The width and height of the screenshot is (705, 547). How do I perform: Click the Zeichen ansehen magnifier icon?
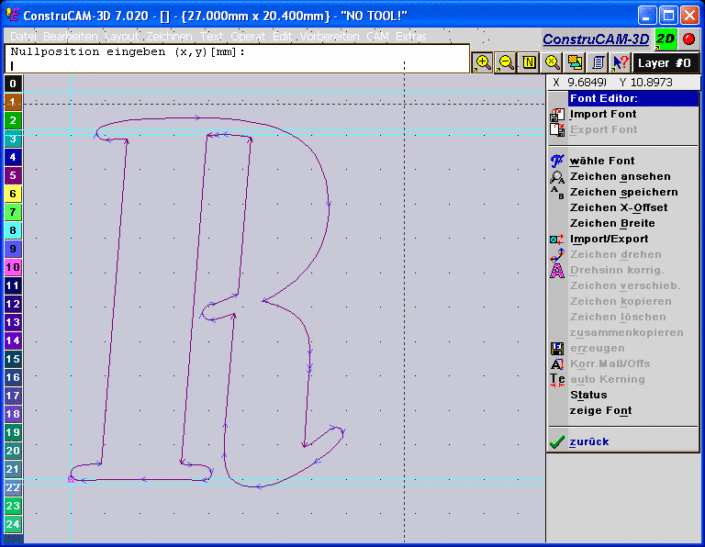click(x=557, y=177)
